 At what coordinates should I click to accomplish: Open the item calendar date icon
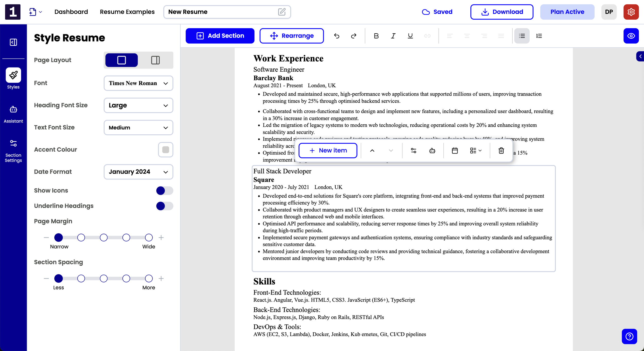[455, 151]
